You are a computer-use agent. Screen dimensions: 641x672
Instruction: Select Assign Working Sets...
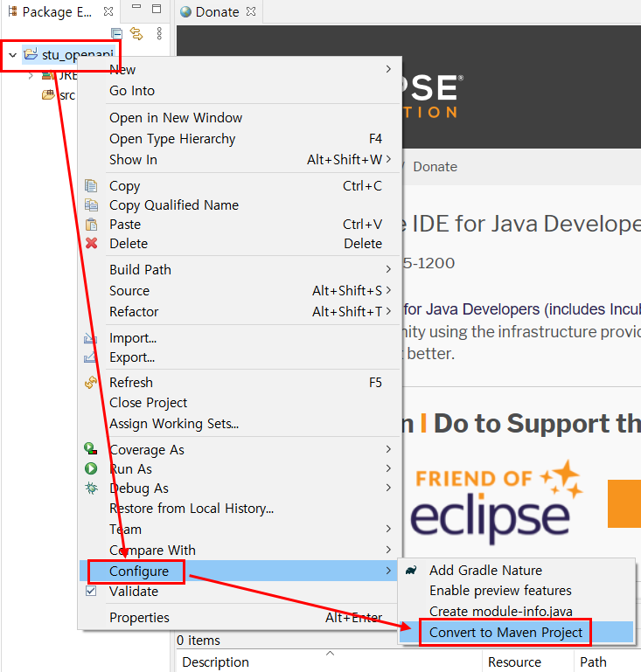tap(174, 424)
